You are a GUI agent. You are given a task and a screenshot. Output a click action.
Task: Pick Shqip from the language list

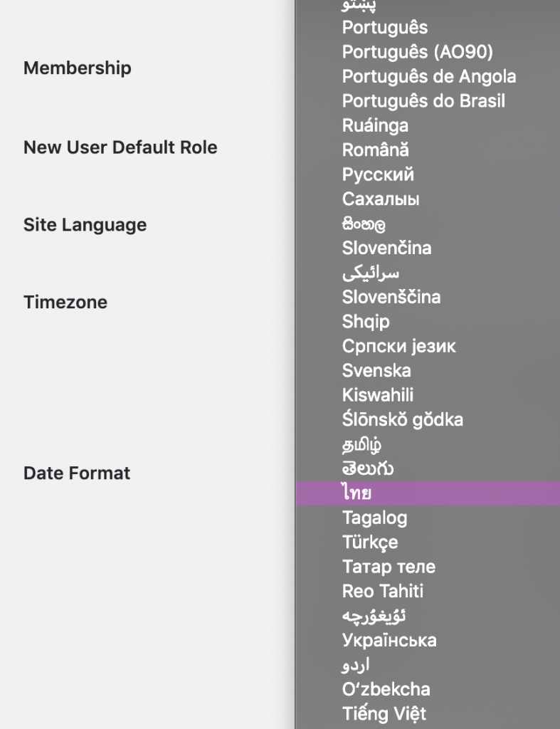[428, 322]
